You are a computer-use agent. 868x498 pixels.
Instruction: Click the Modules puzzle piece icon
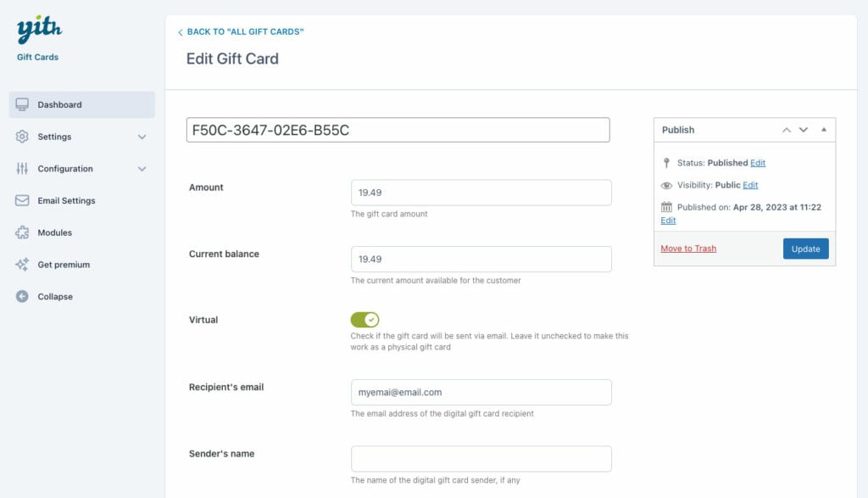(22, 232)
